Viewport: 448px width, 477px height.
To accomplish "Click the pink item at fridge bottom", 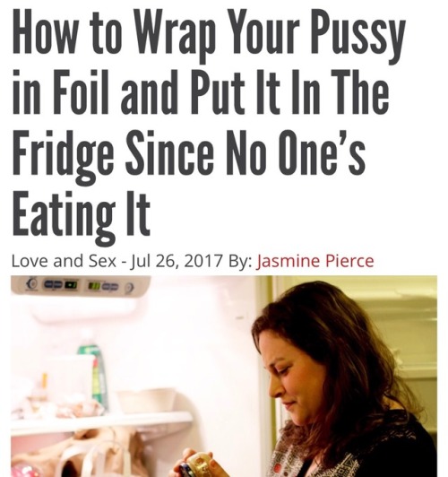I will pos(25,470).
